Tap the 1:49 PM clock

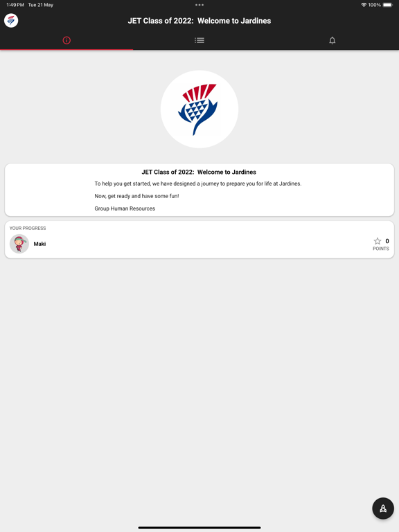pyautogui.click(x=15, y=5)
